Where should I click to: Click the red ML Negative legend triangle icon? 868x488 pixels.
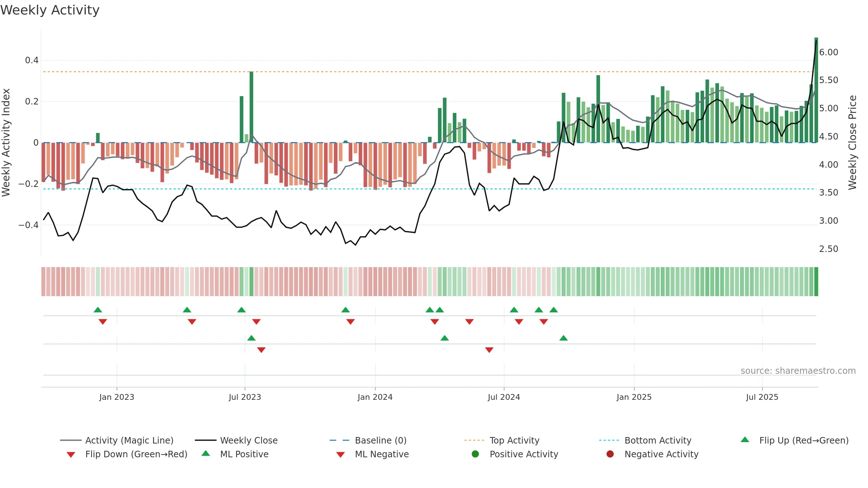[x=341, y=455]
